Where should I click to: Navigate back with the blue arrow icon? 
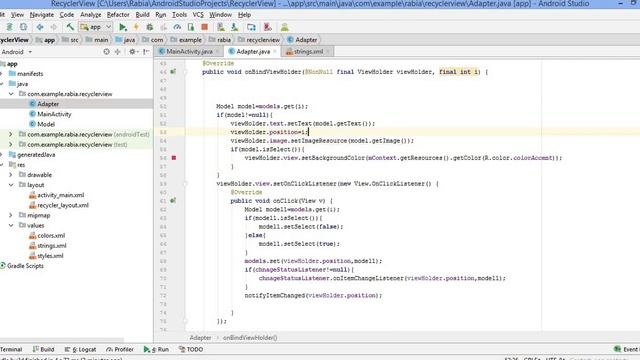pyautogui.click(x=40, y=27)
